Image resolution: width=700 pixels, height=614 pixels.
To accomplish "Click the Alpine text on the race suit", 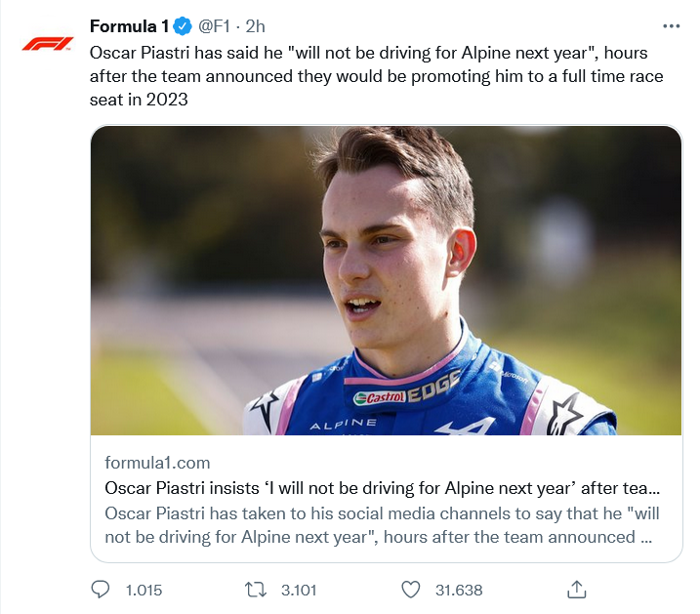I will [x=343, y=425].
